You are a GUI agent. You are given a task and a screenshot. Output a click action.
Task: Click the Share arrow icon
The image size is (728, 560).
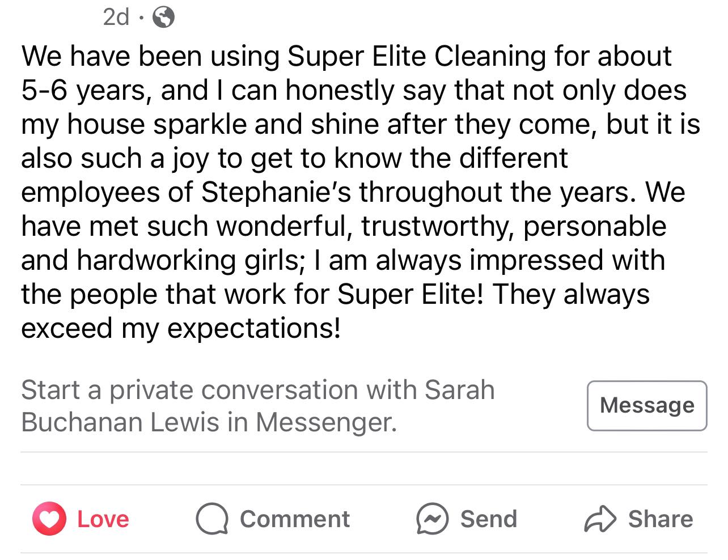599,519
